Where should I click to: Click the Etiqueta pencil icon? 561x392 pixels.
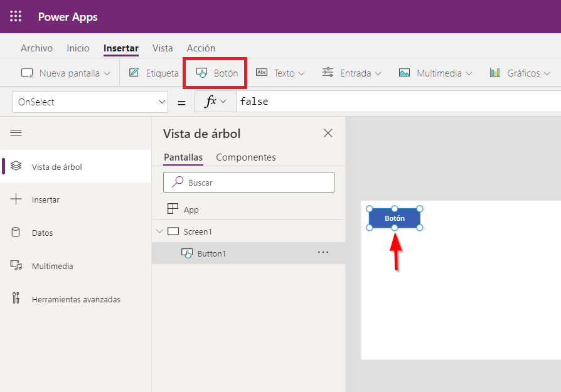tap(134, 73)
